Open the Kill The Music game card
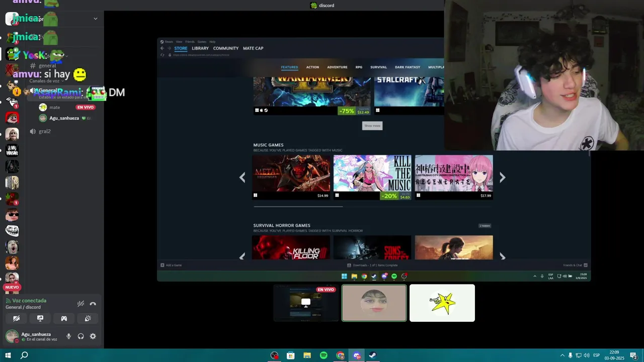The width and height of the screenshot is (644, 362). 372,177
